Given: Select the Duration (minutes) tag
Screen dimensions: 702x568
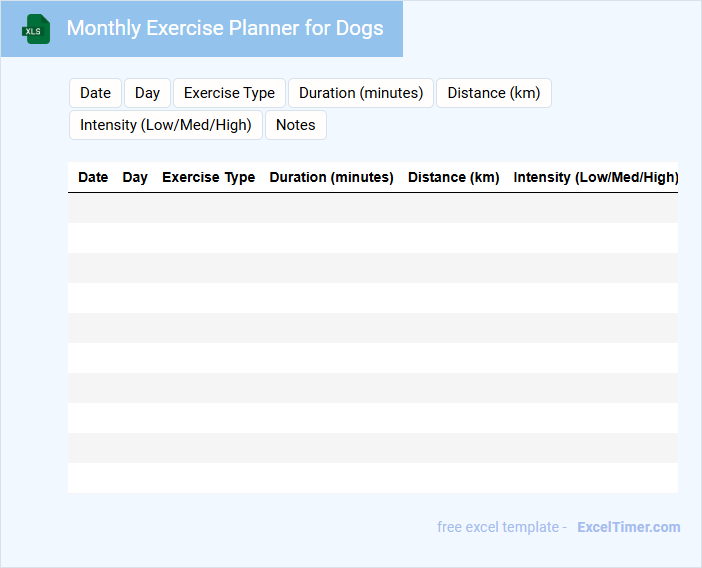Looking at the screenshot, I should pos(361,93).
